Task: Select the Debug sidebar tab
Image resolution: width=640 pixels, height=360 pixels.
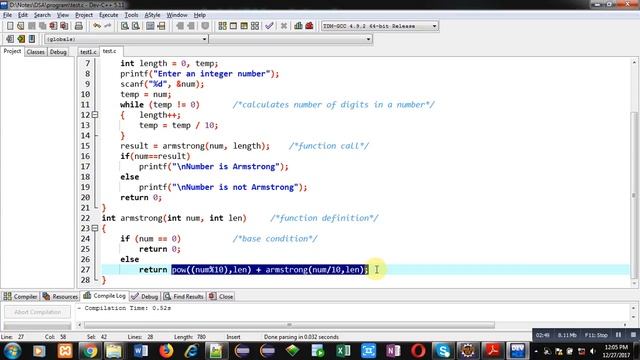Action: 58,52
